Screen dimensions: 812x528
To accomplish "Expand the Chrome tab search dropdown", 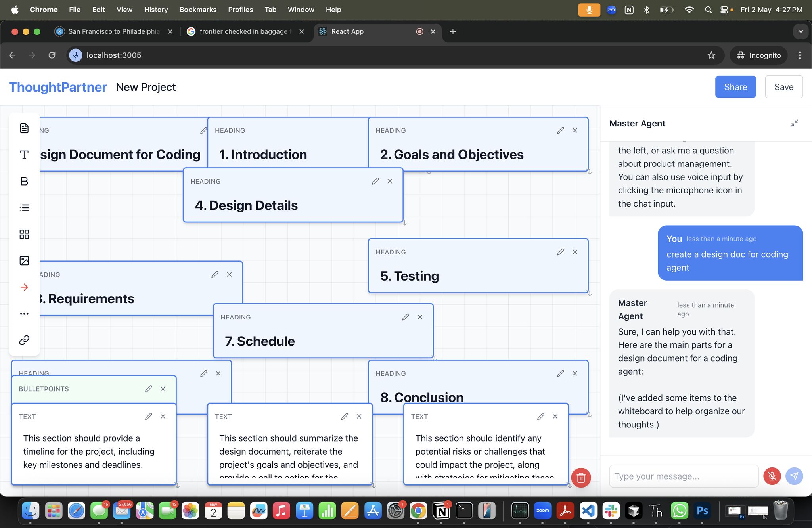I will pyautogui.click(x=801, y=31).
